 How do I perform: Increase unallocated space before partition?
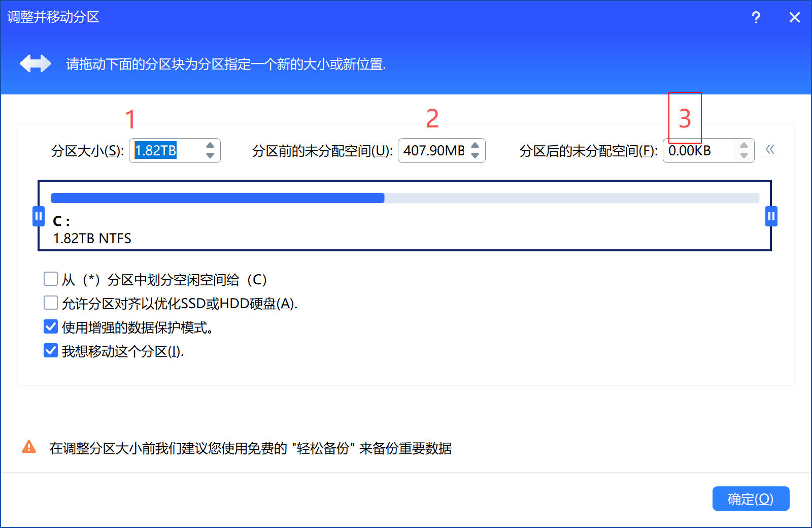tap(475, 146)
